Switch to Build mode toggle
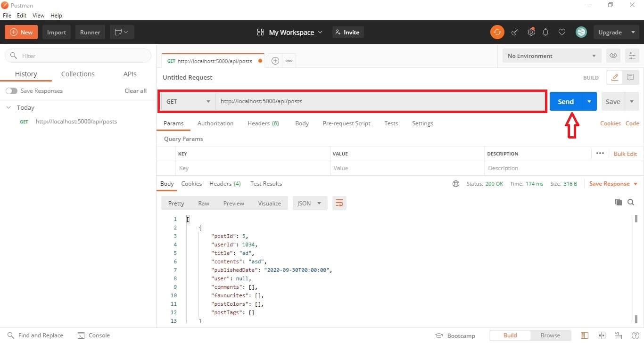This screenshot has width=644, height=343. point(510,335)
